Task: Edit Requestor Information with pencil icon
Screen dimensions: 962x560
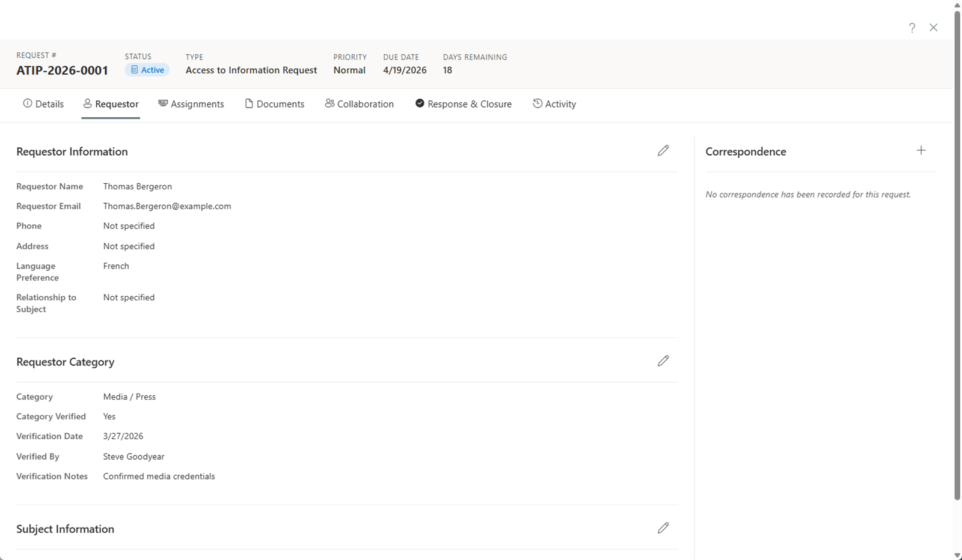Action: [663, 151]
